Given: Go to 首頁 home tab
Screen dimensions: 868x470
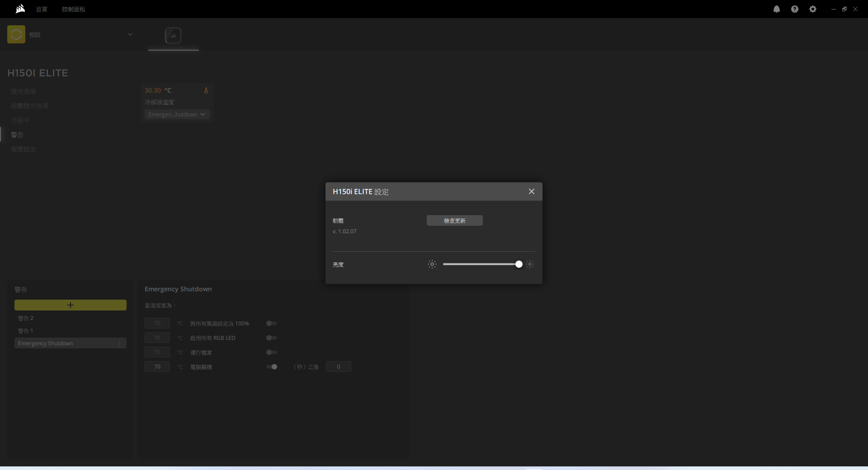Looking at the screenshot, I should (42, 9).
